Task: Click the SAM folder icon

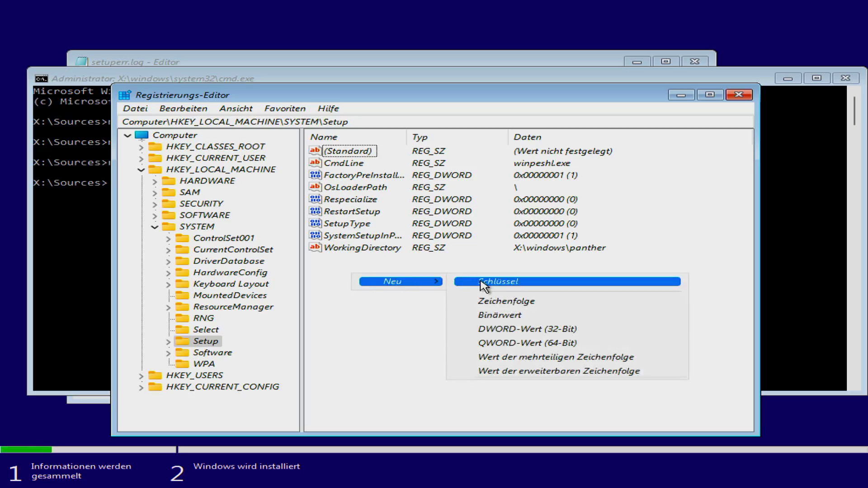Action: coord(169,192)
